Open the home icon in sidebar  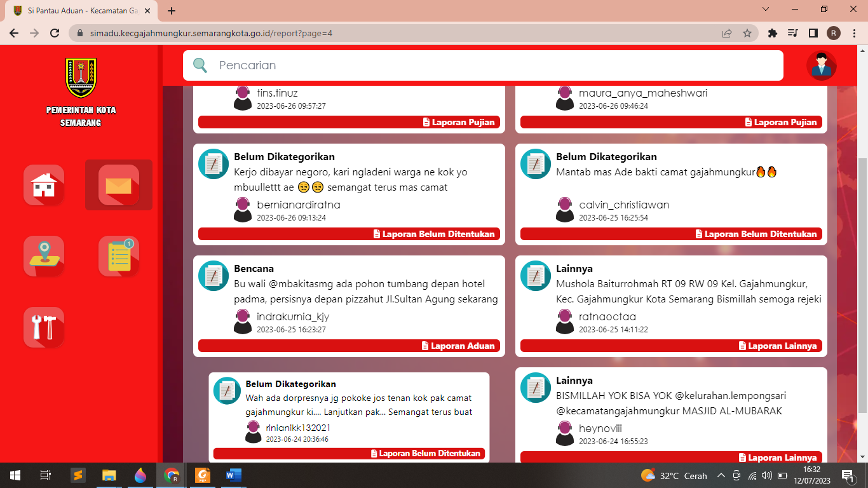point(44,185)
